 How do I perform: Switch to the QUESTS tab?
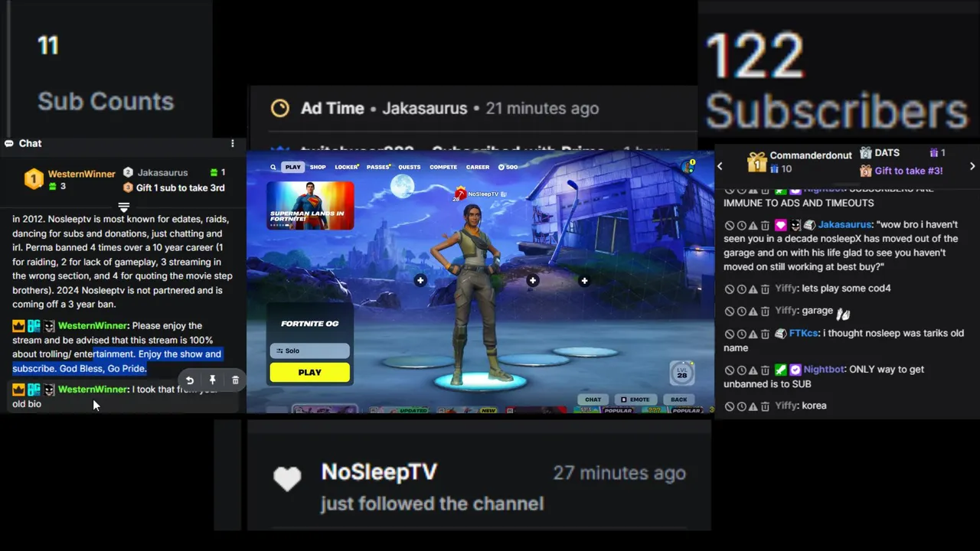409,167
